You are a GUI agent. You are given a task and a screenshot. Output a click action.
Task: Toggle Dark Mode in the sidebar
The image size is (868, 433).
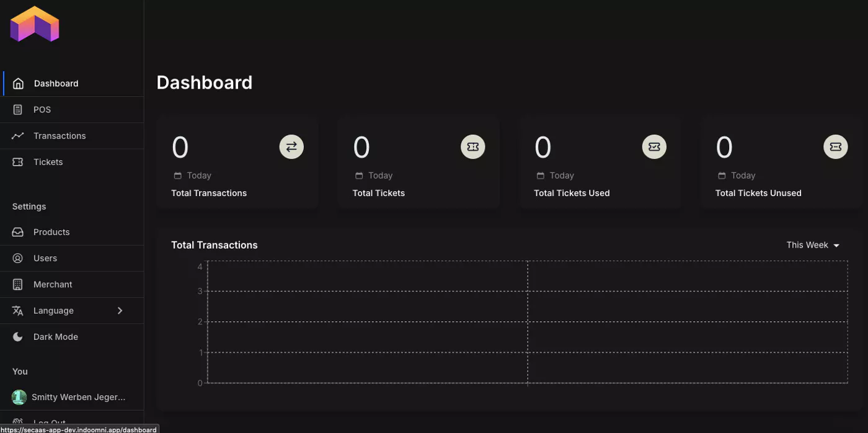[x=55, y=337]
